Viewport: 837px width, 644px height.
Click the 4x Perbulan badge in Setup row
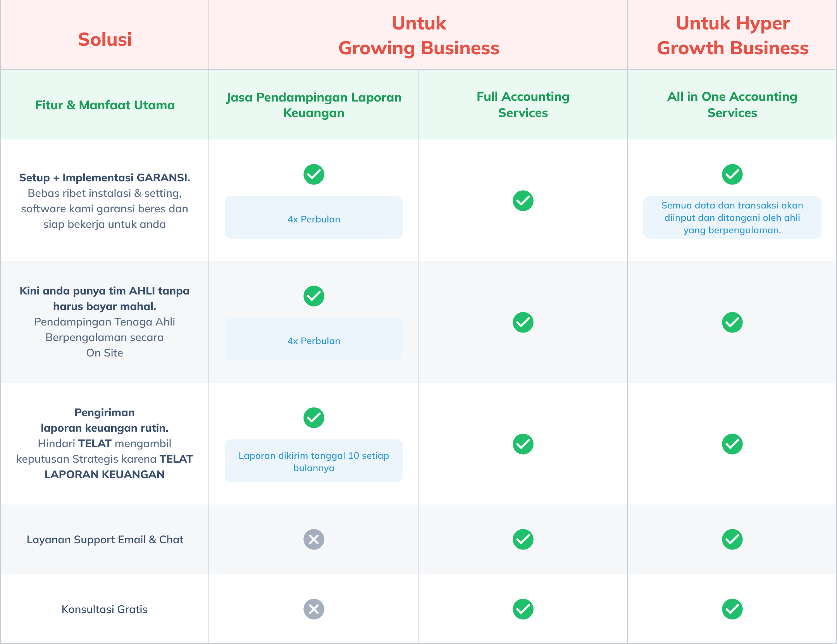click(313, 219)
